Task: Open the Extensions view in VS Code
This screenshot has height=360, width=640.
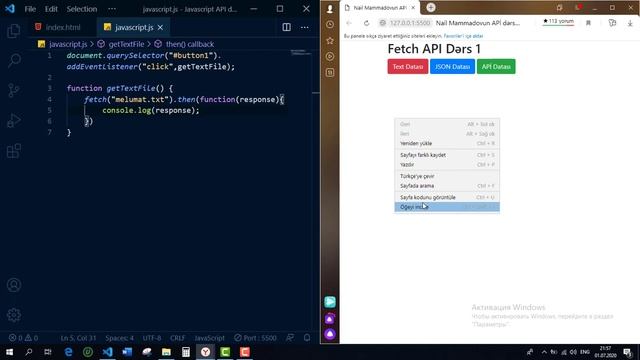Action: pos(13,151)
